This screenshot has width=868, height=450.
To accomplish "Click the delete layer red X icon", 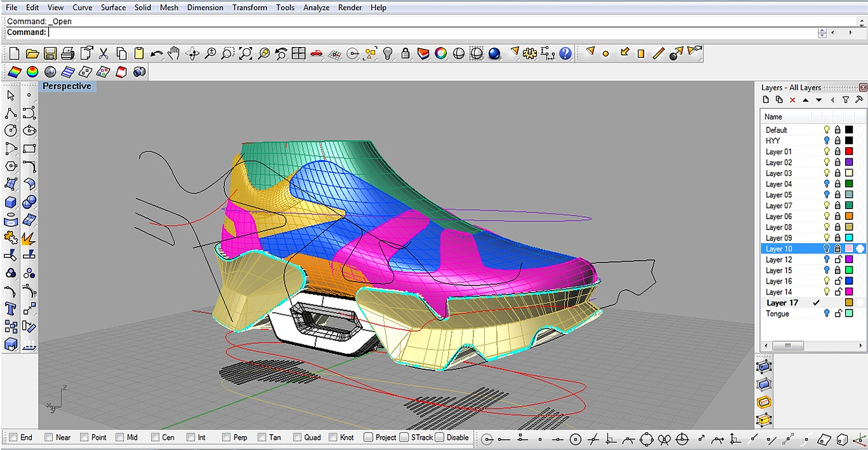I will click(792, 100).
